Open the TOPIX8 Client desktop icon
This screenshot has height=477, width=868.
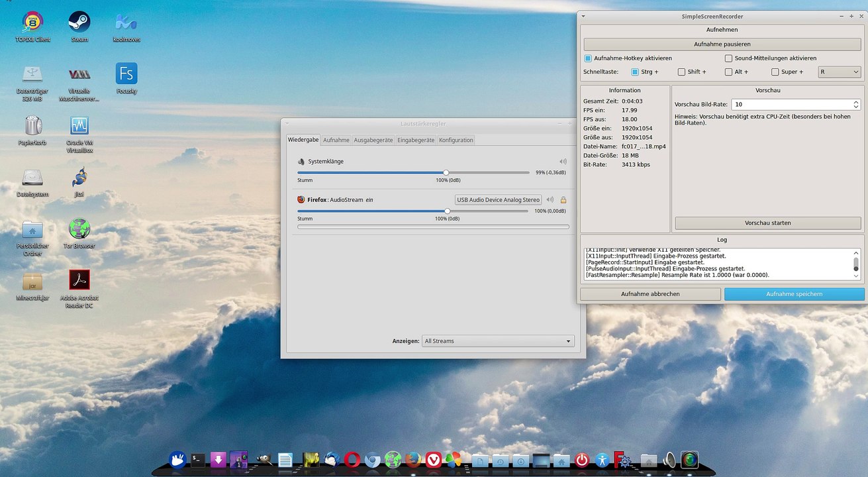coord(32,22)
